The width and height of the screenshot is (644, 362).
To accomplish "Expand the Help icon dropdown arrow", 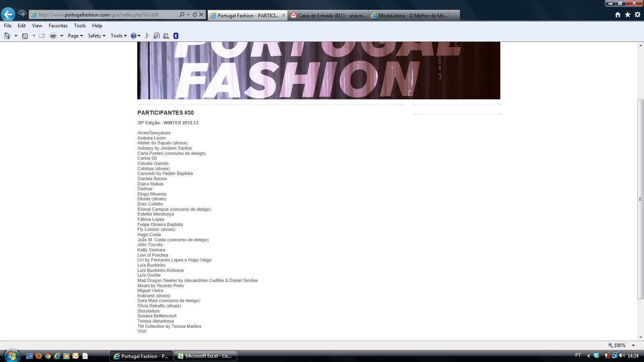I will (139, 36).
